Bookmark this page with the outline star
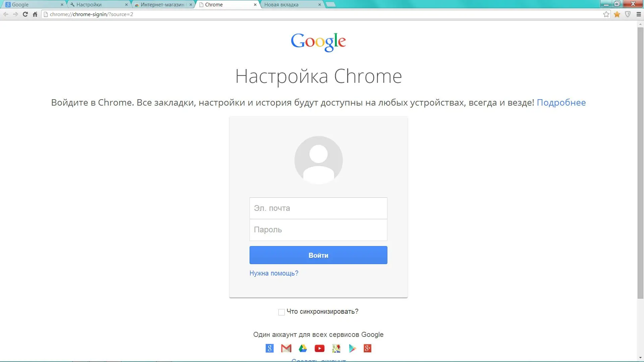The height and width of the screenshot is (362, 644). tap(606, 14)
